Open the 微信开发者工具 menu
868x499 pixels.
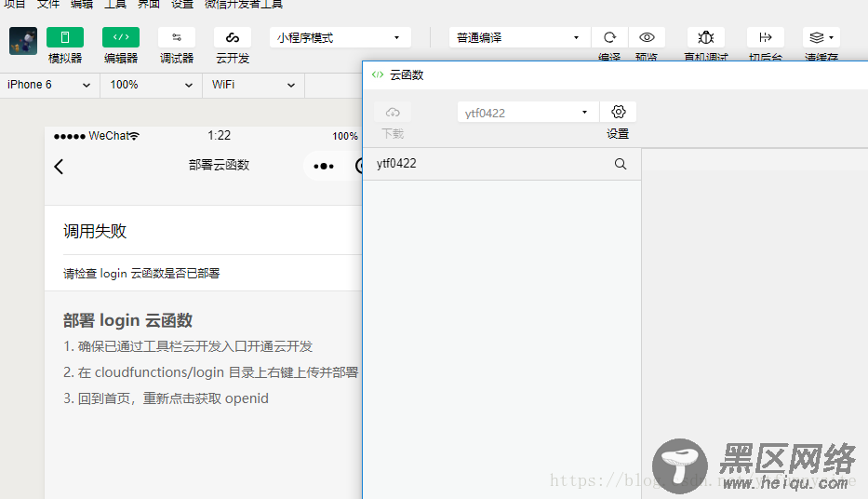click(x=244, y=4)
